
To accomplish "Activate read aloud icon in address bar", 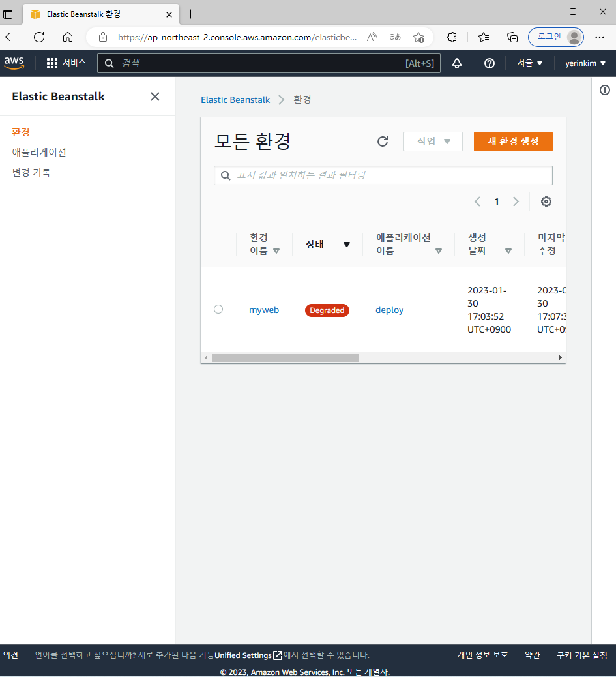I will coord(372,37).
